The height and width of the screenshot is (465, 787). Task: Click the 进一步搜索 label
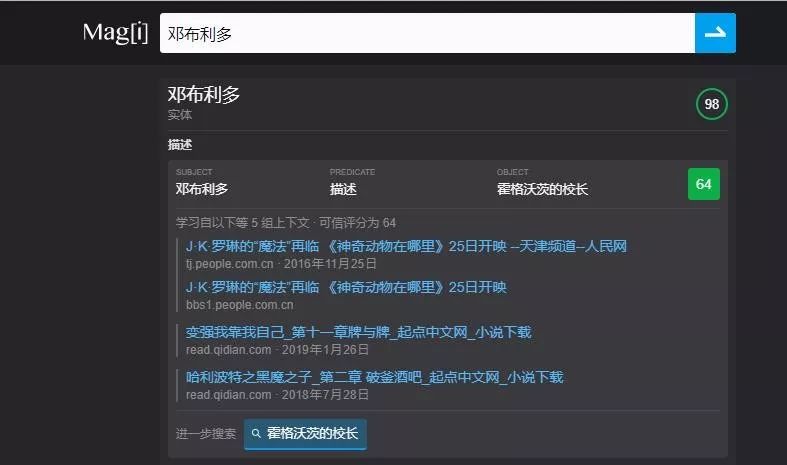point(206,433)
